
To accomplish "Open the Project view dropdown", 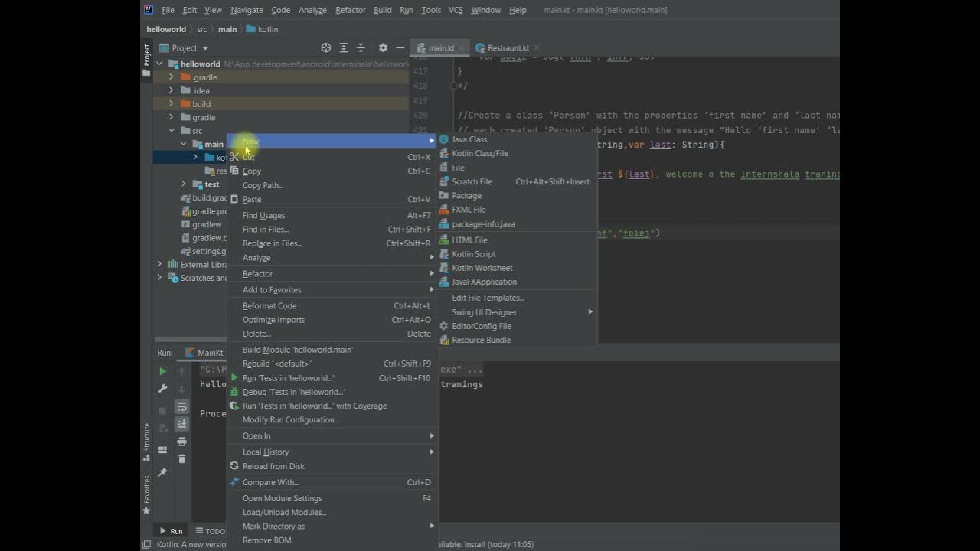I will [185, 47].
